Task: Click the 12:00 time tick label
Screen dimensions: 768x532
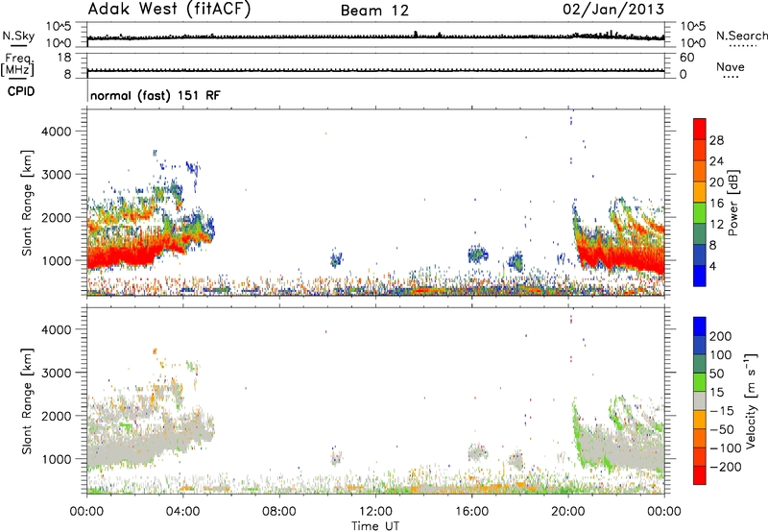Action: [x=375, y=512]
